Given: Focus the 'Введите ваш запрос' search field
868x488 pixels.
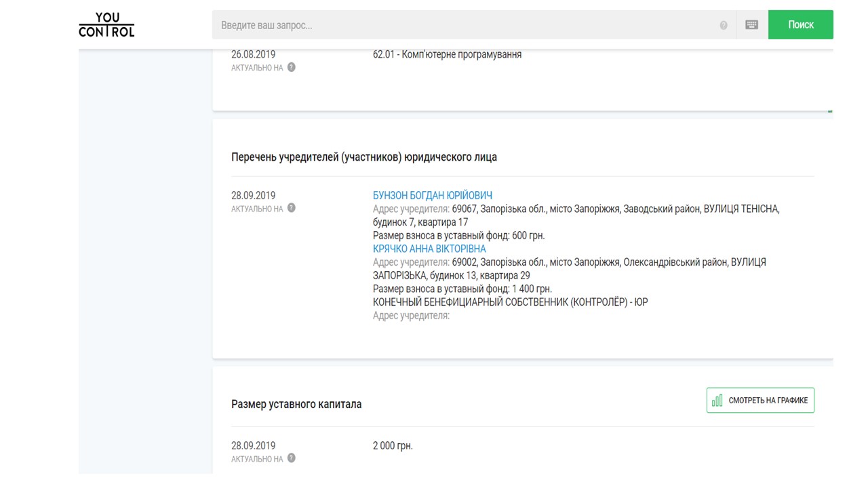Looking at the screenshot, I should 468,25.
